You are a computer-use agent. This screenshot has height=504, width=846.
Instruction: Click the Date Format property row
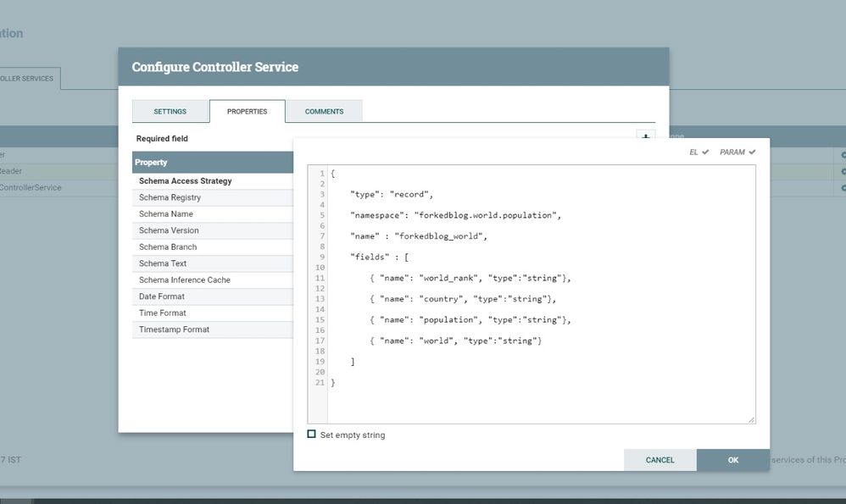point(162,296)
